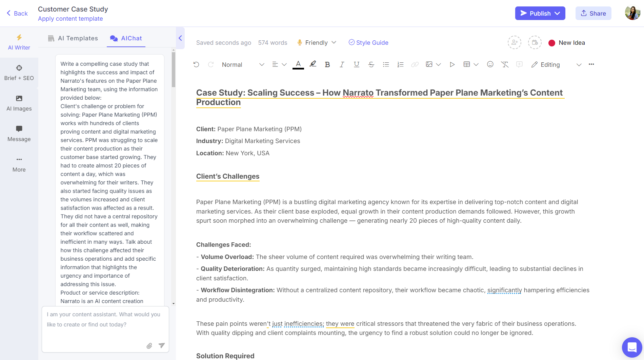Switch to the AI Templates tab

click(73, 38)
